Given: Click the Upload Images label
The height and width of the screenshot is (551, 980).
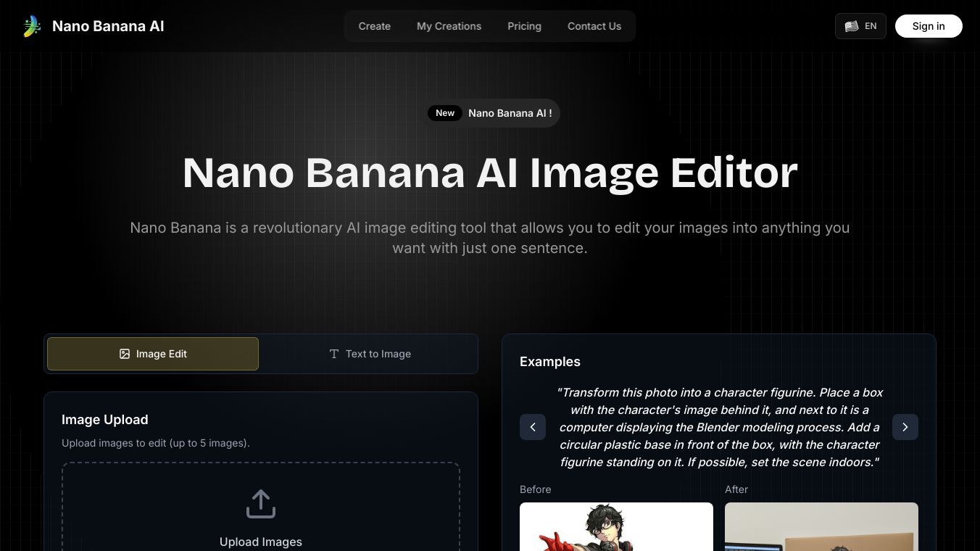Looking at the screenshot, I should click(x=261, y=542).
